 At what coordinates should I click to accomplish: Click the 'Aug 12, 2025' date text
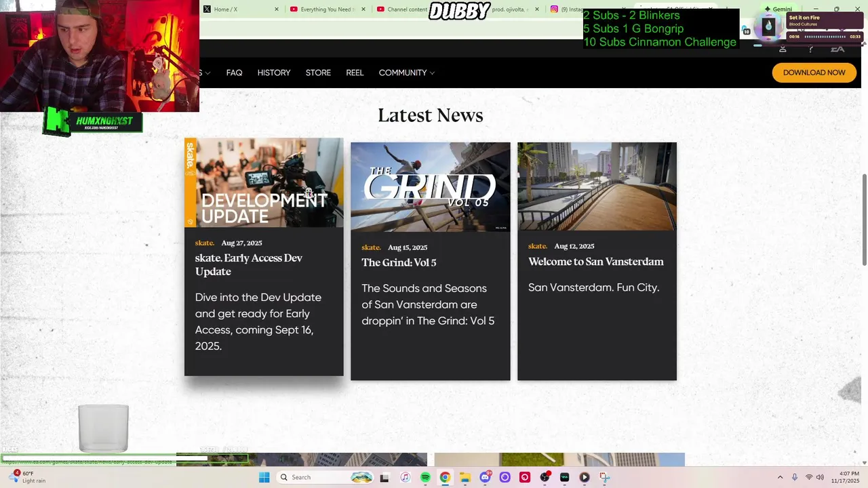574,246
